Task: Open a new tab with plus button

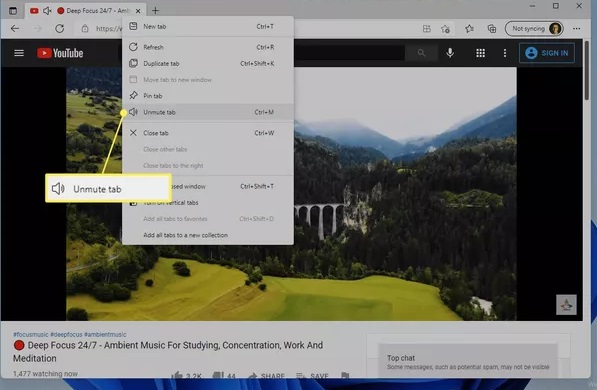Action: tap(155, 11)
